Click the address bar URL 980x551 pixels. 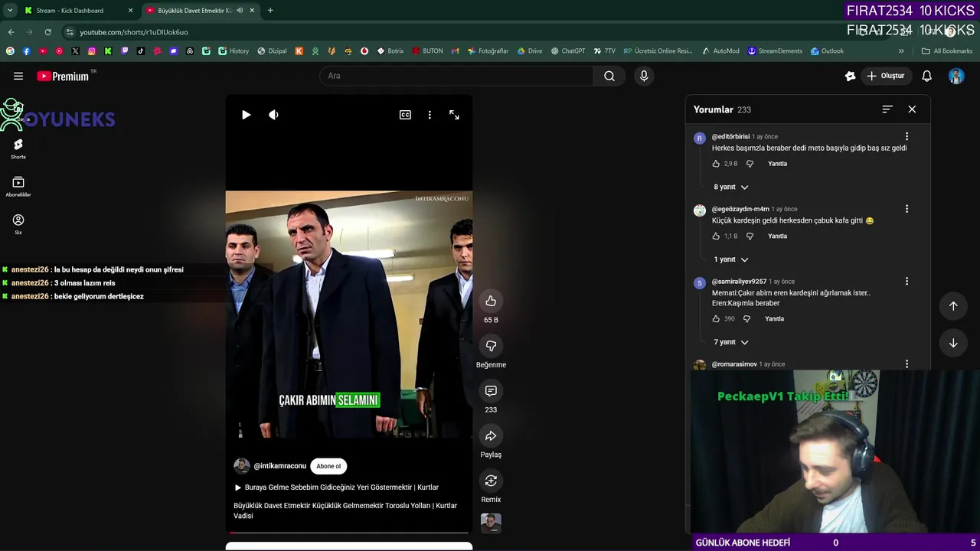(x=134, y=32)
